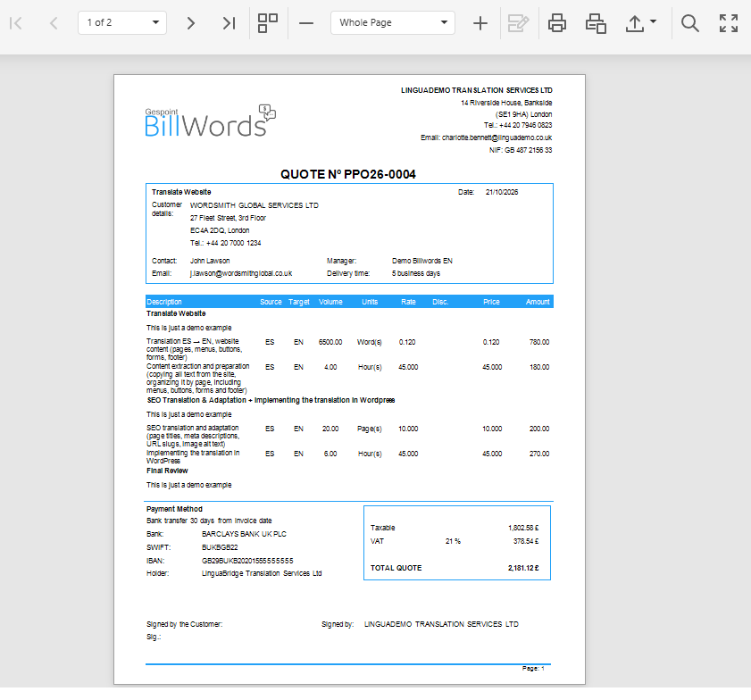The image size is (751, 700).
Task: Click customer email 'j.lawson@wordsmithglobal.co.uk'
Action: pos(241,273)
